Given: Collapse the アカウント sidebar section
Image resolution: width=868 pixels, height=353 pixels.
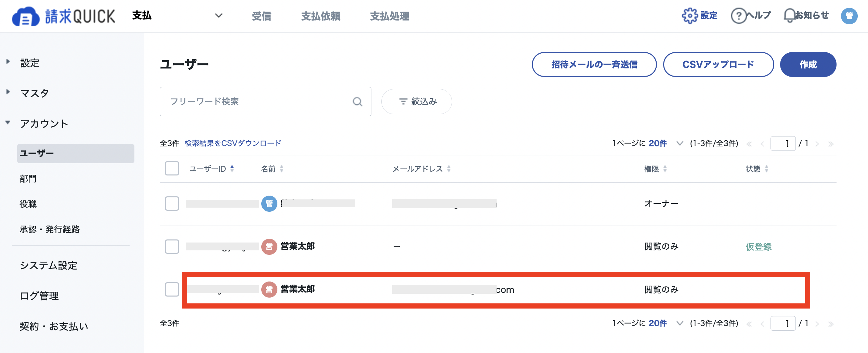Looking at the screenshot, I should (8, 122).
